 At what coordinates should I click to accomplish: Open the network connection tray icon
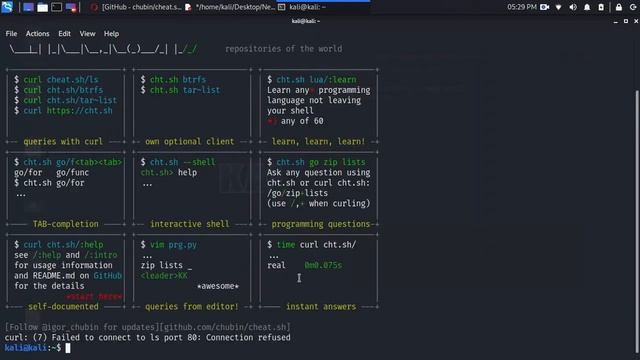(559, 7)
